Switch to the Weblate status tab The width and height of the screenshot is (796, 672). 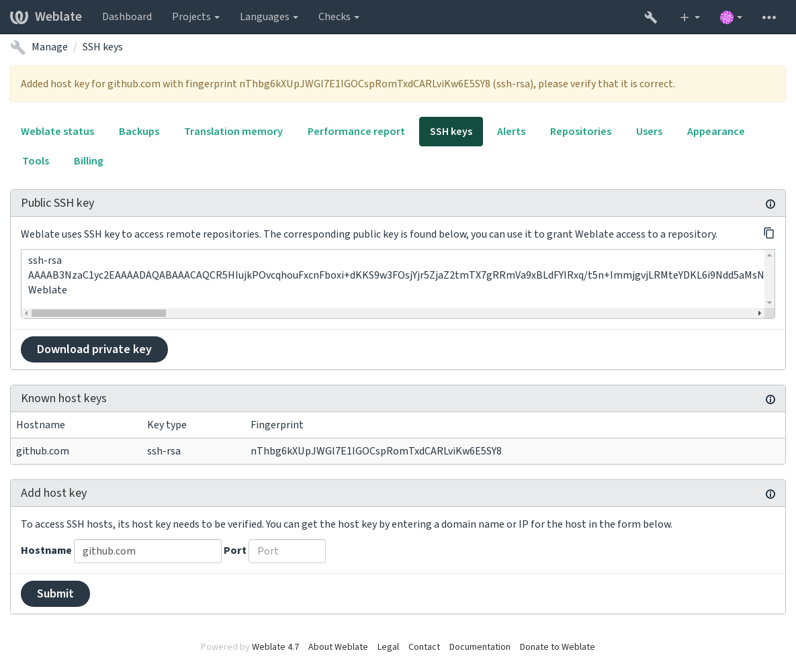[x=57, y=132]
